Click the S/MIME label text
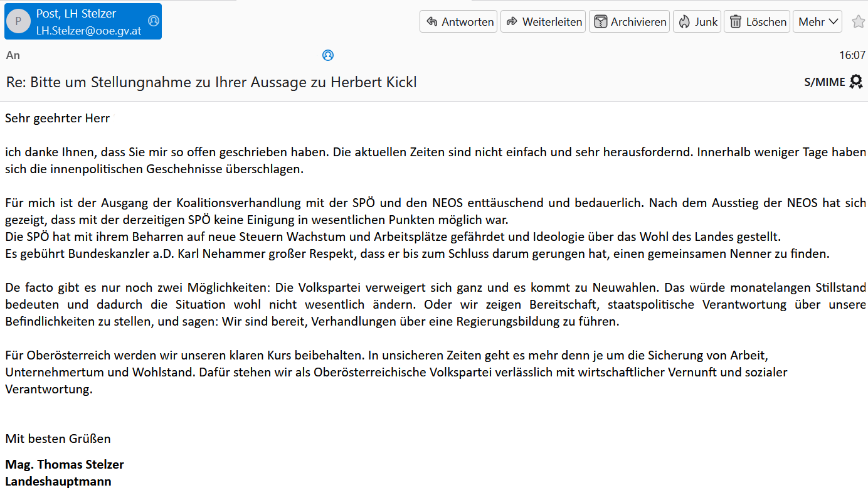This screenshot has width=868, height=495. [825, 82]
